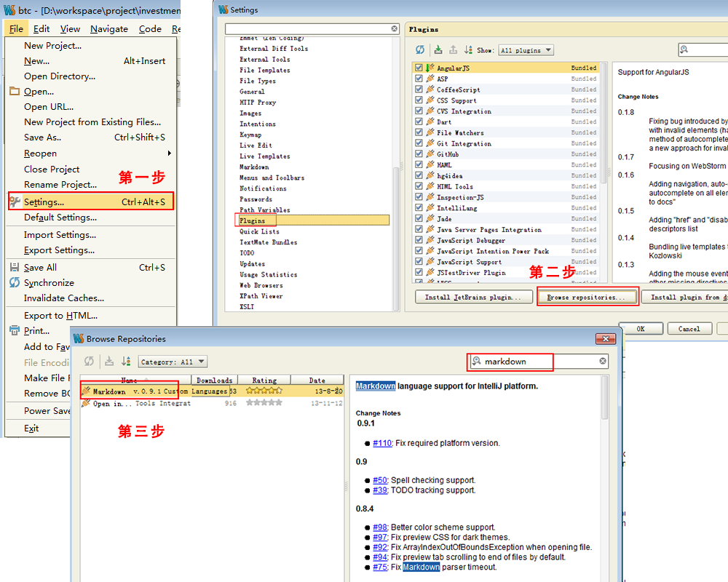
Task: Click the Browse Repositories description scrollbar
Action: (604, 398)
